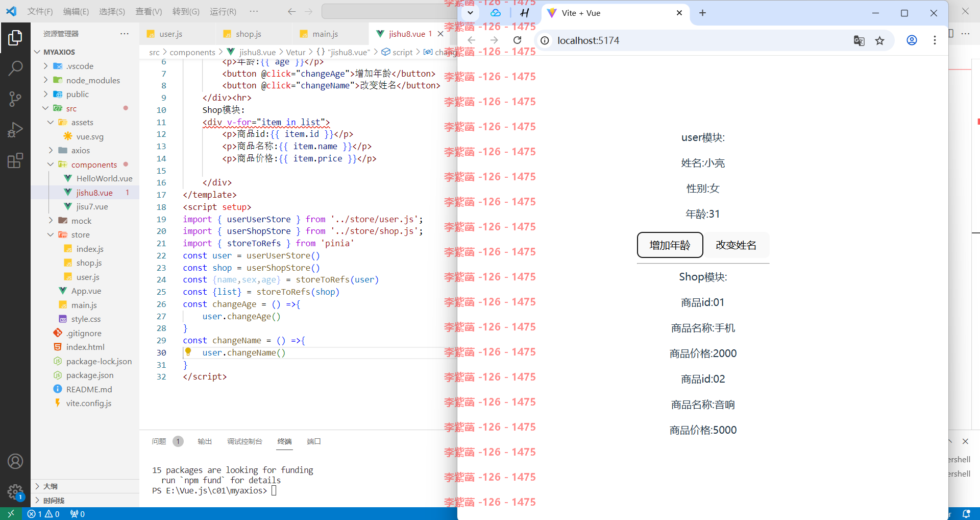
Task: Click the remote window status bar icon
Action: coord(11,514)
